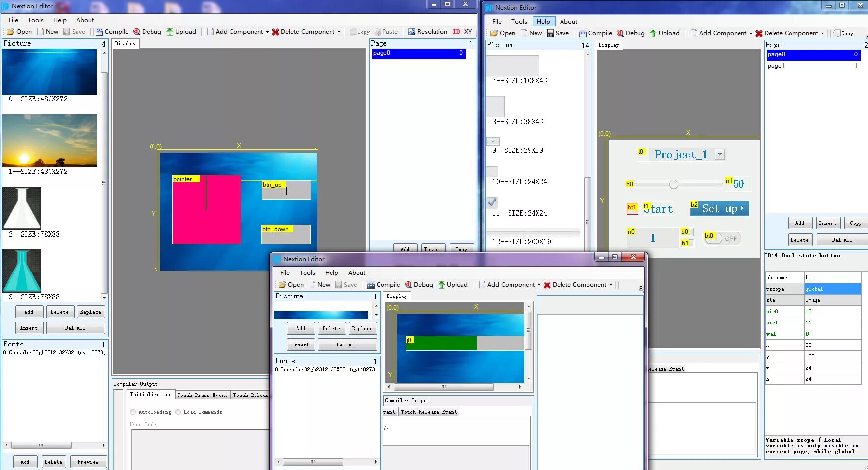Viewport: 868px width, 470px height.
Task: Click the Delete Component red X icon
Action: click(547, 284)
